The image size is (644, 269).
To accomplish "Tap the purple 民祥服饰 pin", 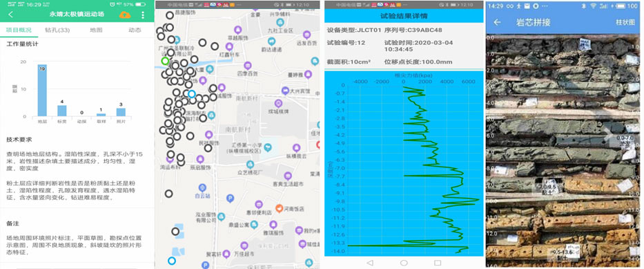I will tap(209, 134).
